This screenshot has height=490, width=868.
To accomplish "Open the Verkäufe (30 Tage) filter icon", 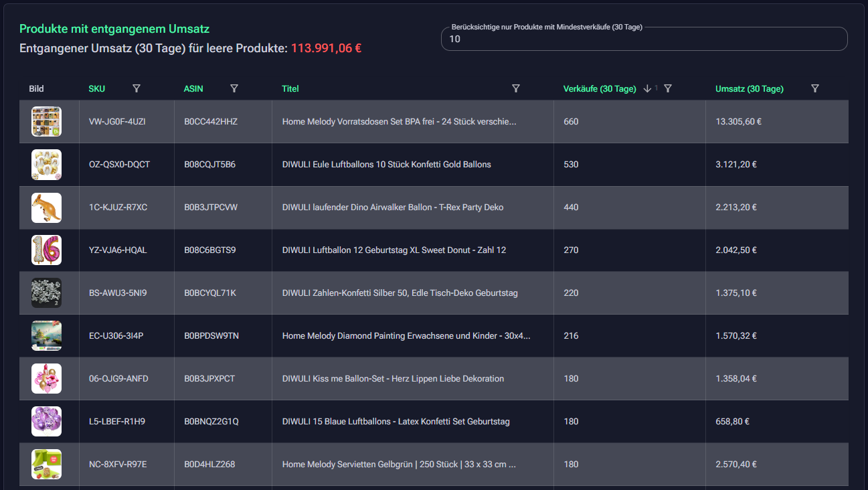I will pos(668,88).
